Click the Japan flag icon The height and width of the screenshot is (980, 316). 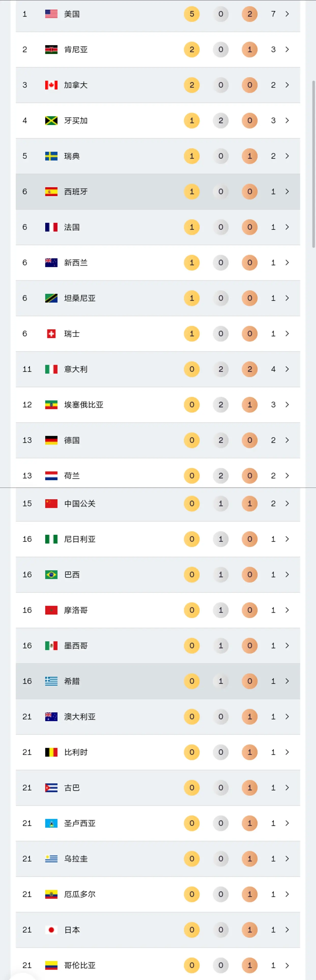pyautogui.click(x=51, y=930)
